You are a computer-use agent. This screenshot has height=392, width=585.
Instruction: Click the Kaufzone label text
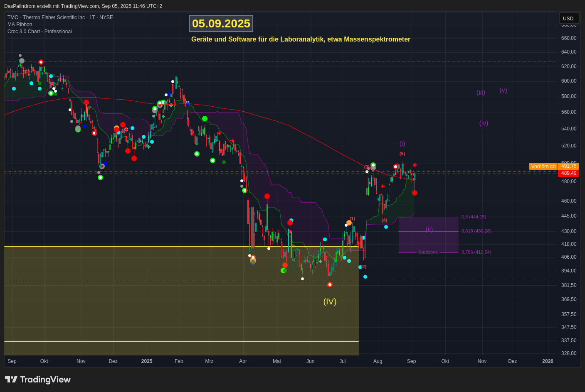click(x=428, y=252)
